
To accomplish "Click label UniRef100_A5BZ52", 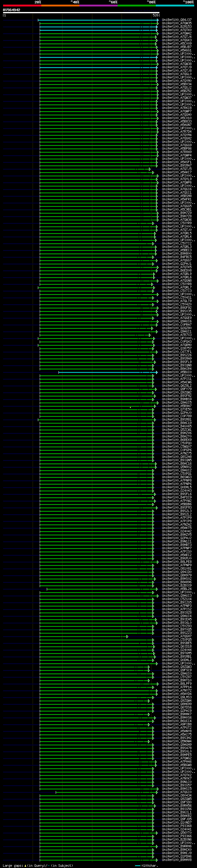I will click(x=176, y=91).
